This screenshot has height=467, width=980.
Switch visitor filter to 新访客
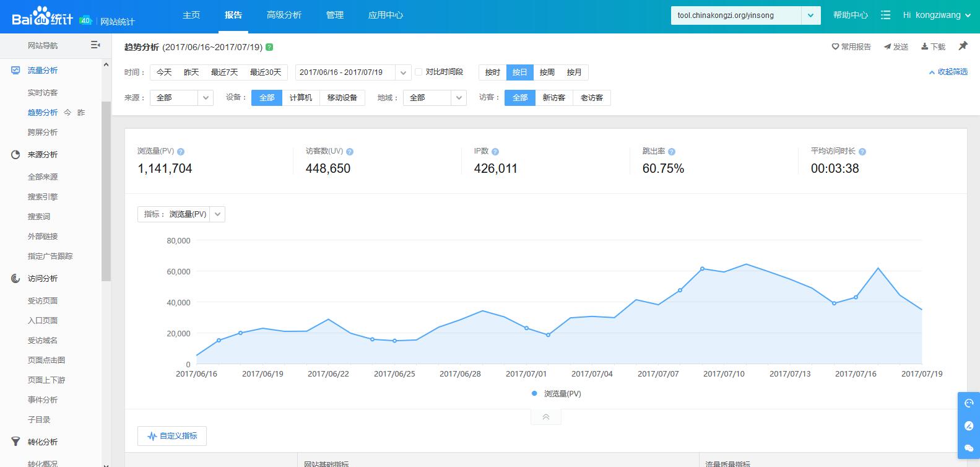(x=553, y=98)
